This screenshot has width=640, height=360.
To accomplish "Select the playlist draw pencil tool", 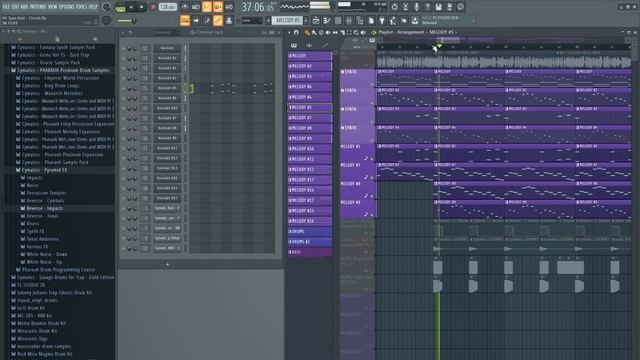I will pos(307,32).
